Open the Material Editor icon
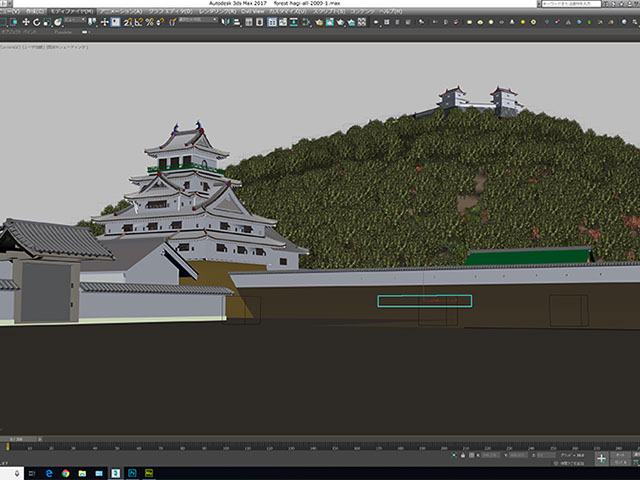Viewport: 640px width, 480px height. click(304, 22)
